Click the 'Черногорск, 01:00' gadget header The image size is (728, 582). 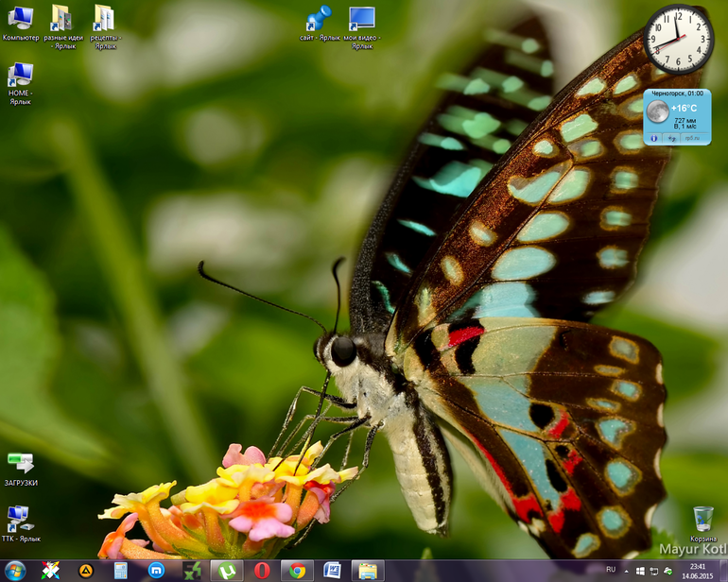[x=677, y=94]
